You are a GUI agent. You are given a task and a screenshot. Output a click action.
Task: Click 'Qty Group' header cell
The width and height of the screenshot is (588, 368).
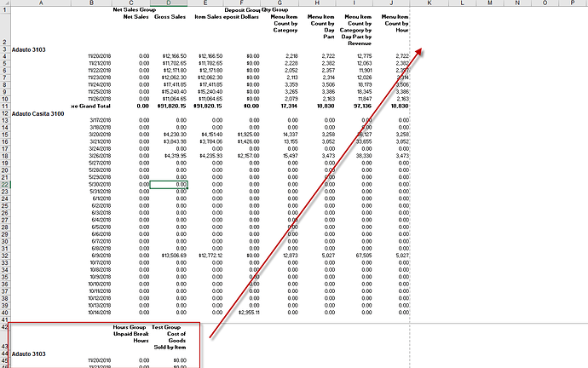pyautogui.click(x=275, y=9)
